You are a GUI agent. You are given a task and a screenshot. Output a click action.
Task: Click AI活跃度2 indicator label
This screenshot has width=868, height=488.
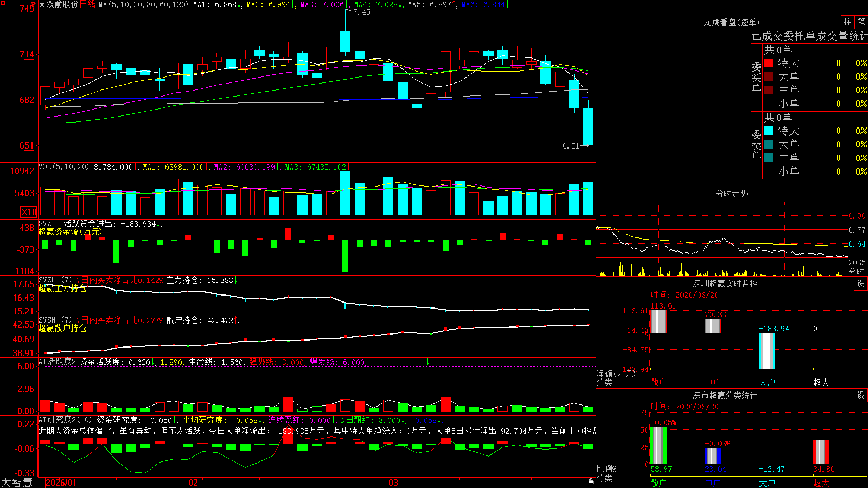pos(58,362)
